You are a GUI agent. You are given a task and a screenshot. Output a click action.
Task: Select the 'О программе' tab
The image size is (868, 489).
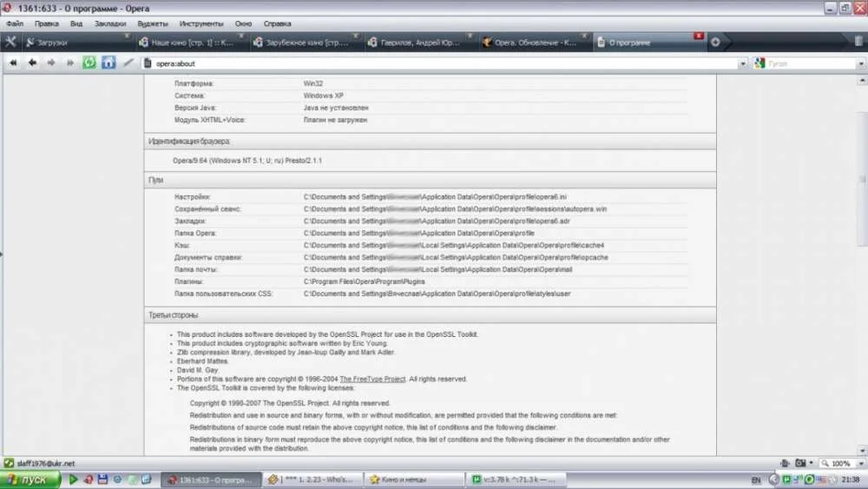point(649,43)
